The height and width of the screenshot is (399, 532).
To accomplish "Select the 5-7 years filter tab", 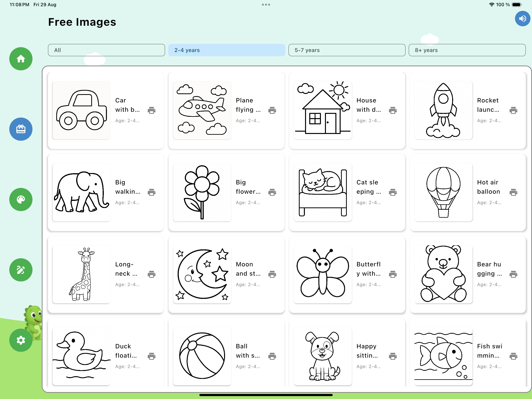I will (x=347, y=50).
